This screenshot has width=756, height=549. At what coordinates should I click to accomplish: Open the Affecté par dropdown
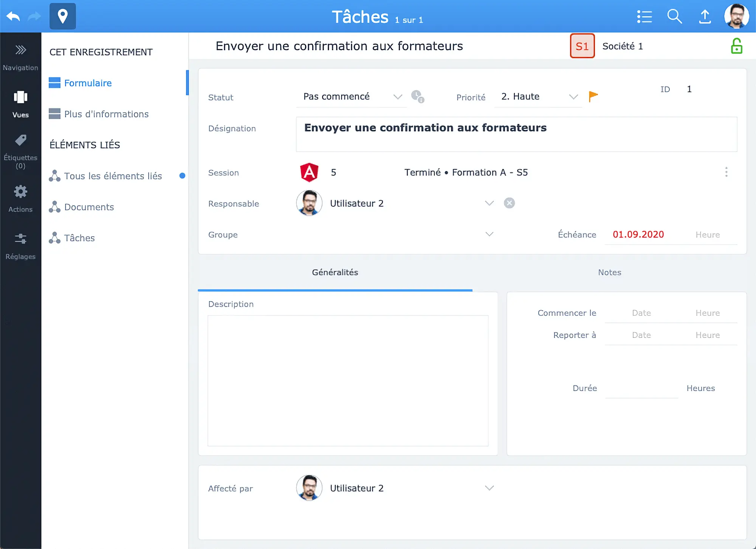tap(489, 488)
